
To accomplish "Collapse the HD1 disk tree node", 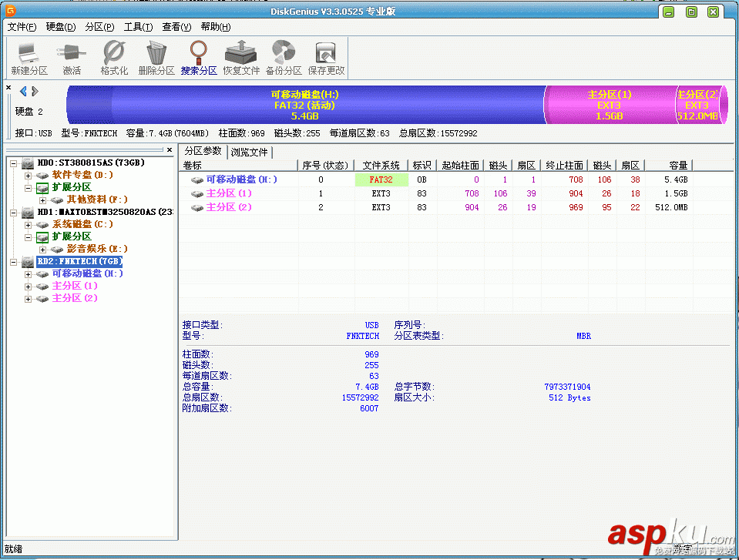I will [x=14, y=213].
